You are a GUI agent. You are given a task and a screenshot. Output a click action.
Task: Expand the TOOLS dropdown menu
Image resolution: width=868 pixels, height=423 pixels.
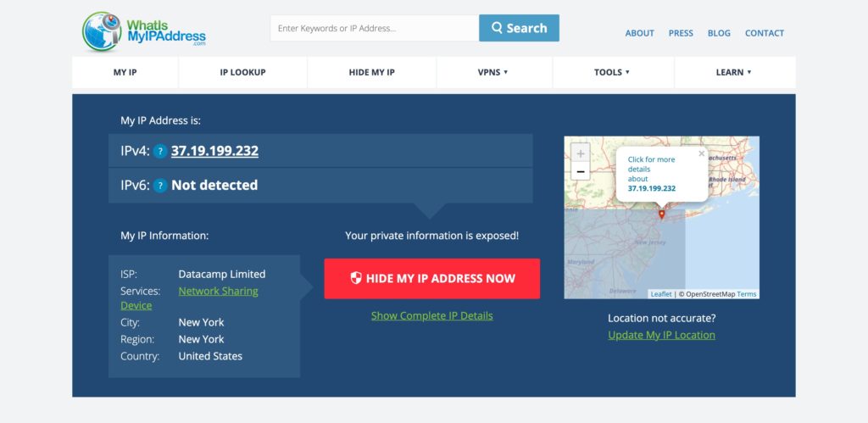pyautogui.click(x=613, y=72)
